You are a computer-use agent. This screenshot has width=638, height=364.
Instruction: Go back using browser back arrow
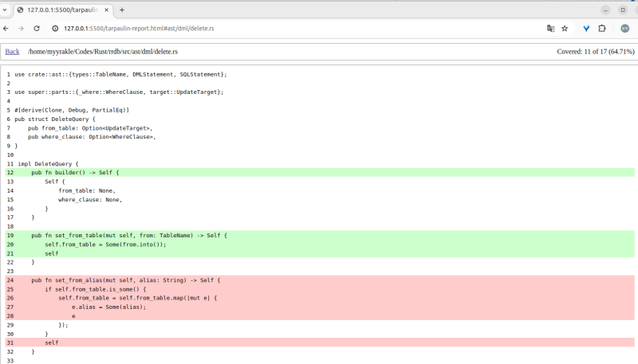(6, 28)
